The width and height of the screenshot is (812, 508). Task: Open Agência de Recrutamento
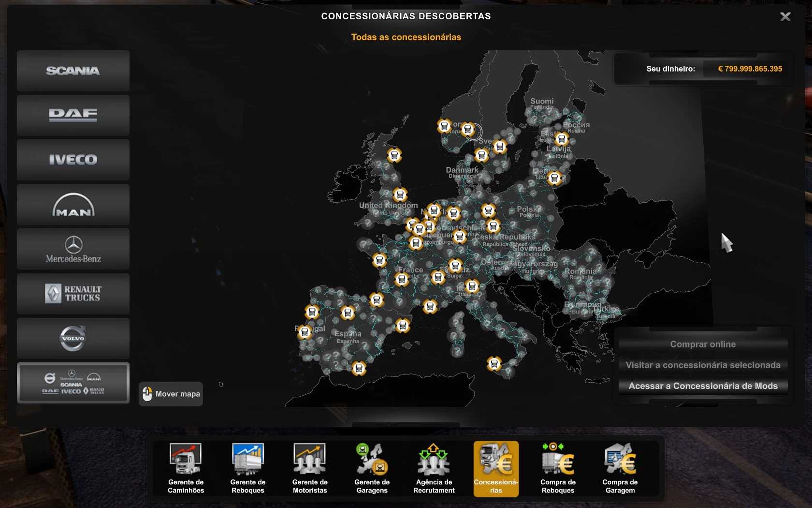pyautogui.click(x=434, y=468)
